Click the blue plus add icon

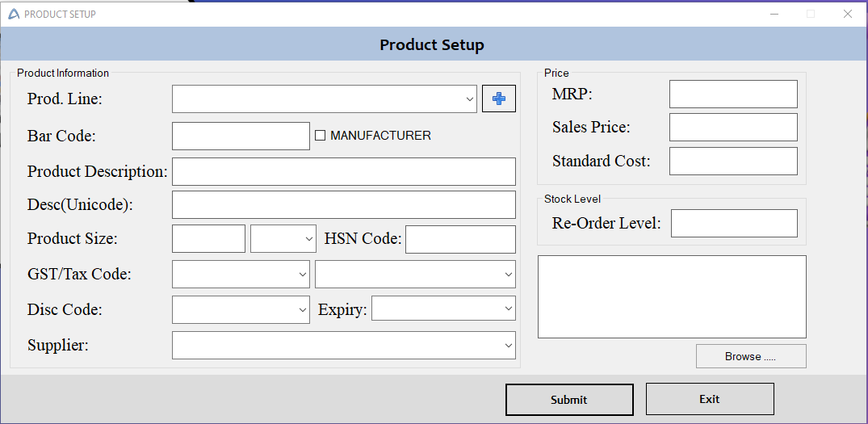[x=498, y=99]
